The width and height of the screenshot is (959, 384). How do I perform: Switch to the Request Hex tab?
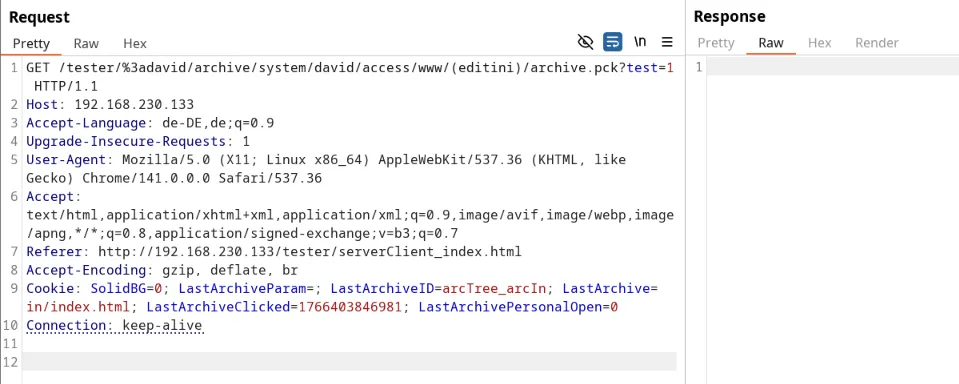135,43
